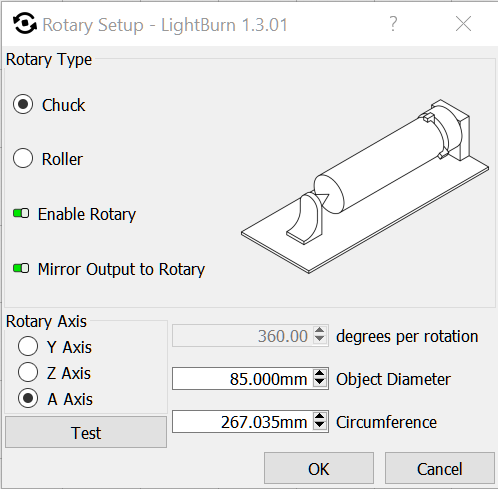Click the 'Enable Rotary' label text
This screenshot has width=498, height=489.
click(87, 214)
